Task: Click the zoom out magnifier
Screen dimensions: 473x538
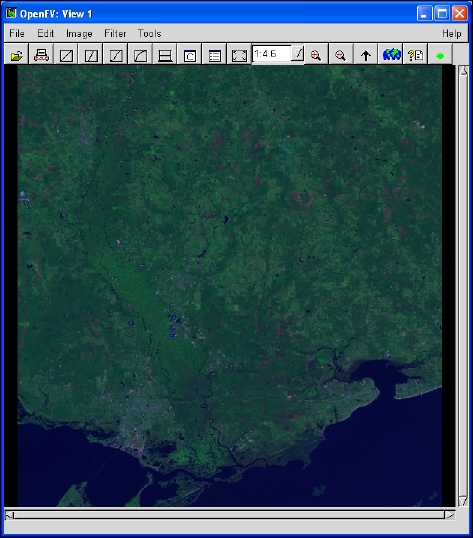Action: (341, 55)
